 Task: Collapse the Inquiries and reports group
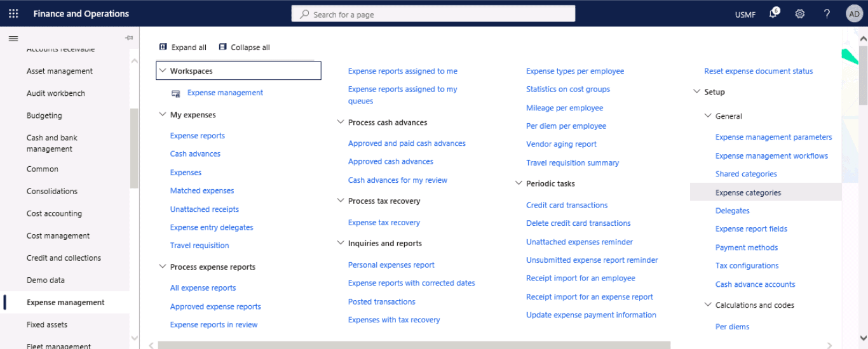click(341, 244)
